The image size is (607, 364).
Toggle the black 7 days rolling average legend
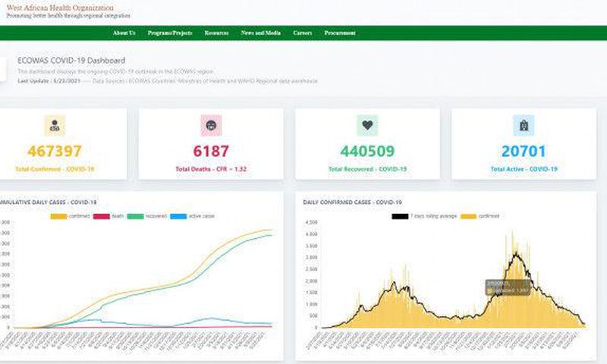tap(400, 216)
